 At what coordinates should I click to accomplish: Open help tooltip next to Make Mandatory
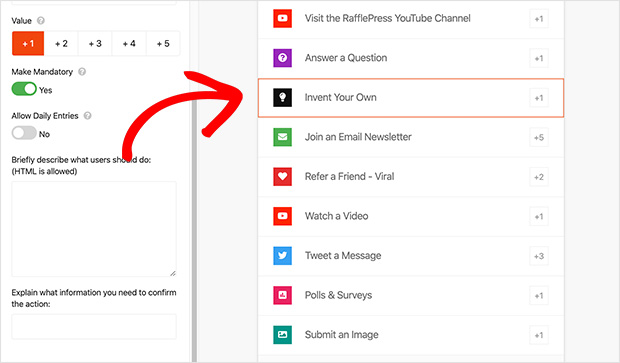point(82,72)
